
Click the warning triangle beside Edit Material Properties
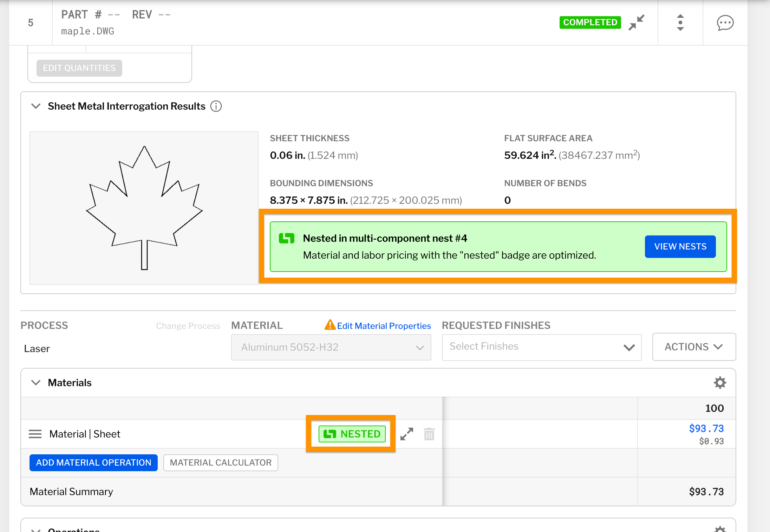pos(329,325)
